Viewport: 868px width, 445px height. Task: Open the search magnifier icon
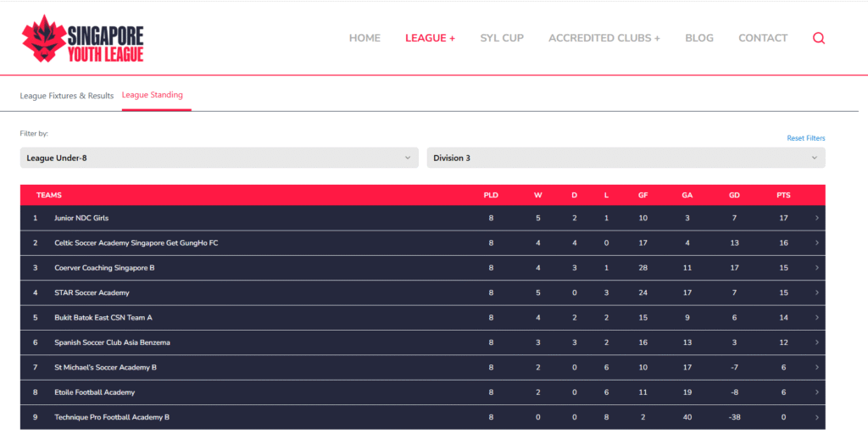(x=819, y=38)
